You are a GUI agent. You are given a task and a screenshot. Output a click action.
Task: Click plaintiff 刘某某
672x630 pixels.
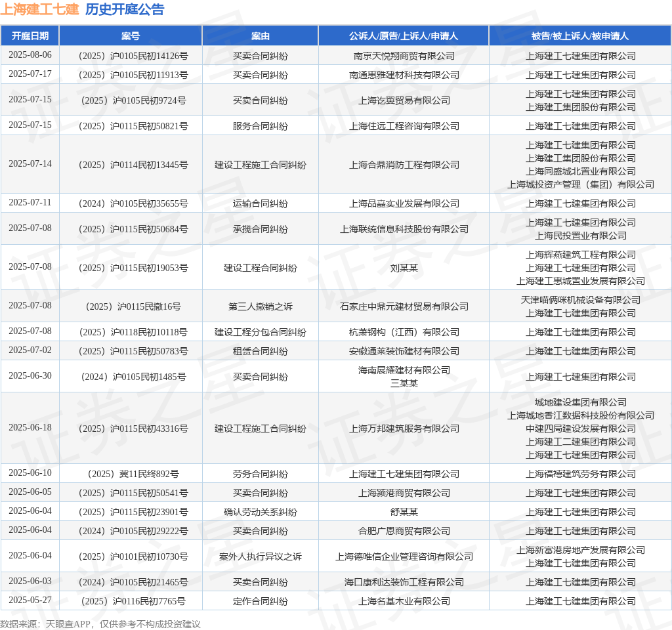[x=404, y=268]
